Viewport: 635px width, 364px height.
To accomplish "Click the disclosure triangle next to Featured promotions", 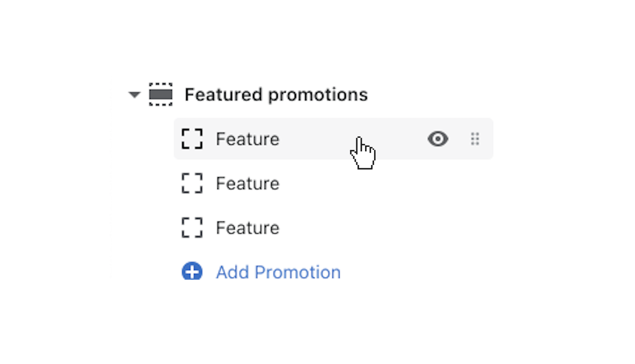I will pos(134,94).
